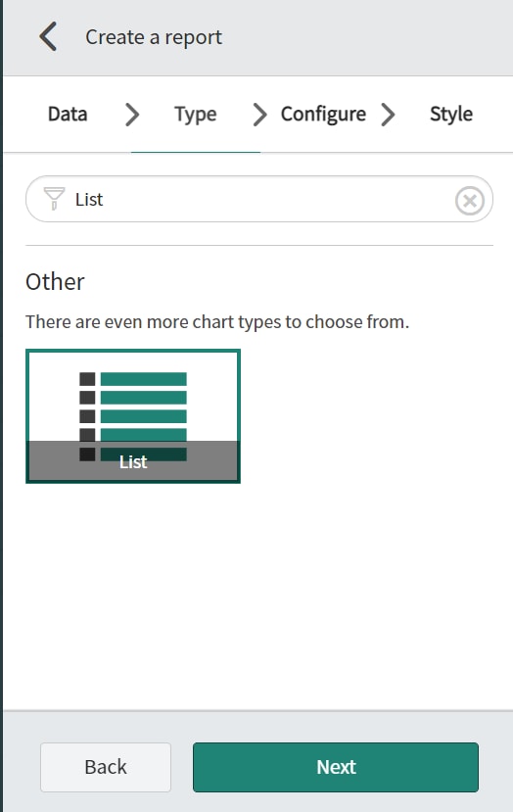Click the back arrow beside Create a report

pos(48,37)
